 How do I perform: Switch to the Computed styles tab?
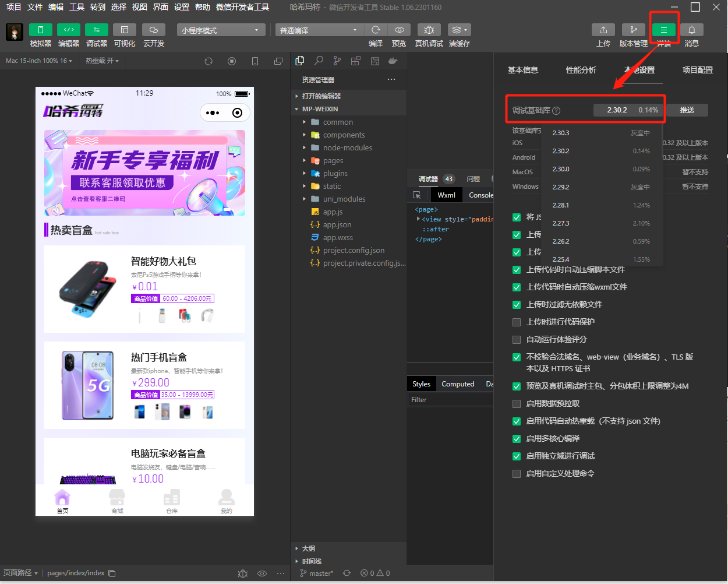point(458,384)
